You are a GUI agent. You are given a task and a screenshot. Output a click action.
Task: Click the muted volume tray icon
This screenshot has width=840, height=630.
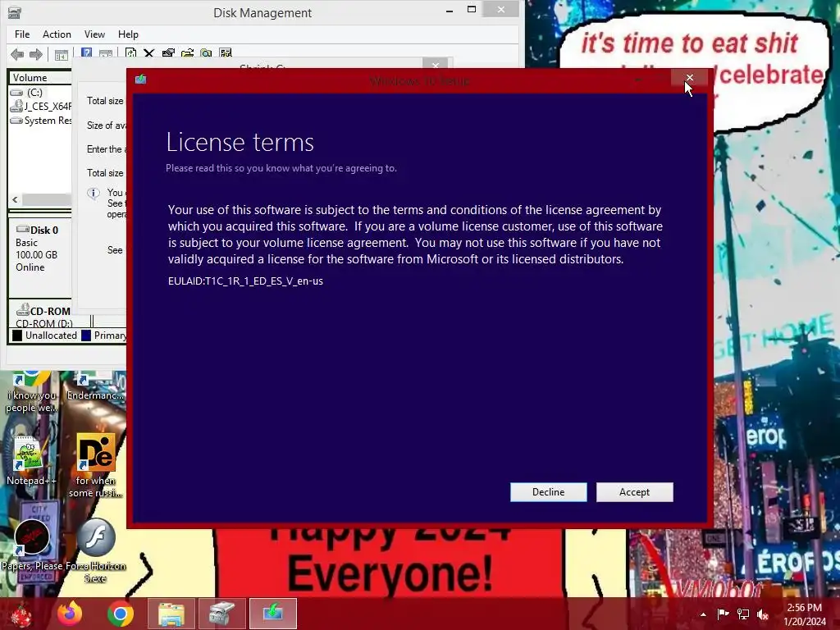click(762, 614)
